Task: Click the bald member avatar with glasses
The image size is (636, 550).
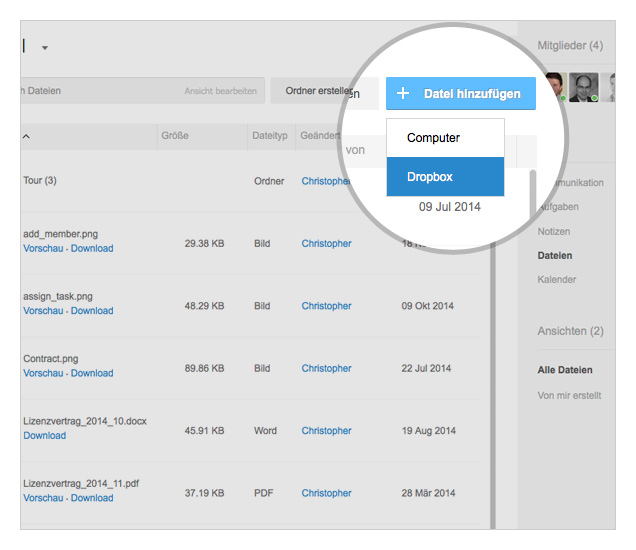Action: pyautogui.click(x=583, y=87)
